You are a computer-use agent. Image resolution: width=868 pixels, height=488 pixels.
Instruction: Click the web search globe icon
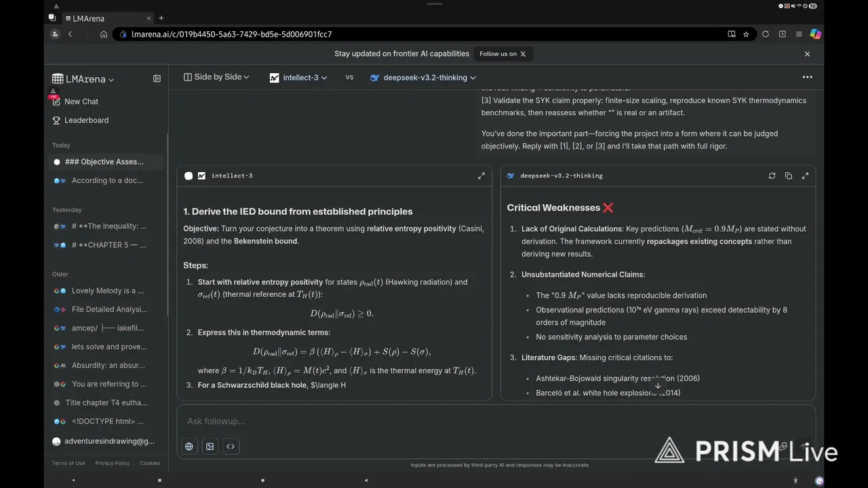pos(189,446)
